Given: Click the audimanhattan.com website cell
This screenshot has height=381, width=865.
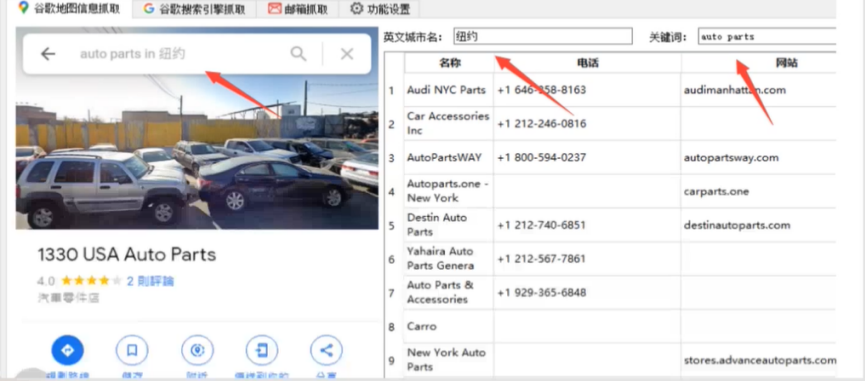Looking at the screenshot, I should (759, 90).
